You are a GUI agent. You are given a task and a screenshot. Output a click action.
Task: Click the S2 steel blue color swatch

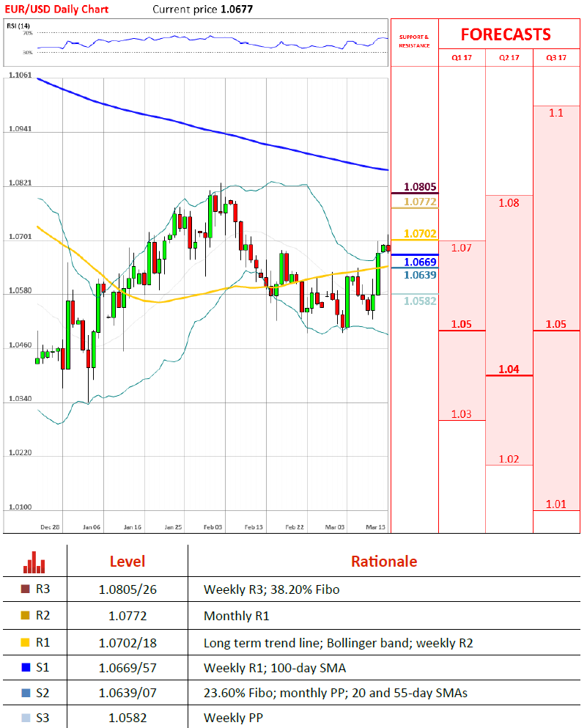(x=26, y=693)
